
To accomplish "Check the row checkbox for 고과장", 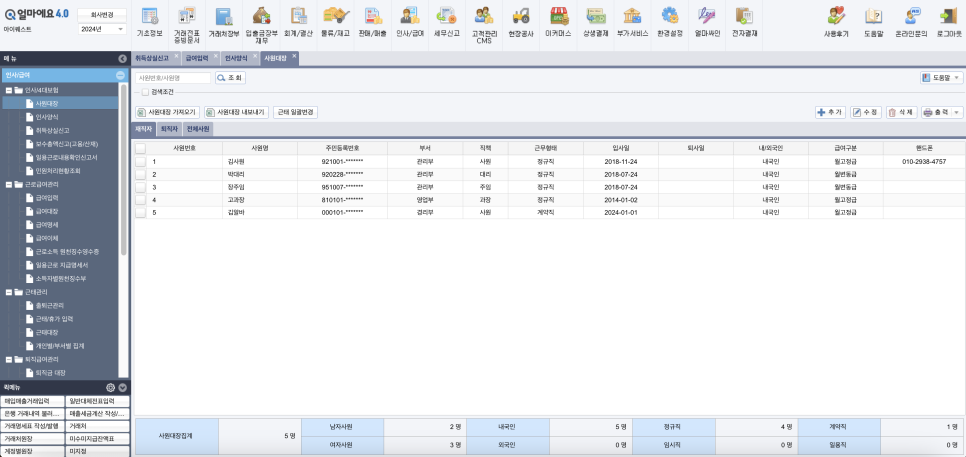I will coord(140,200).
